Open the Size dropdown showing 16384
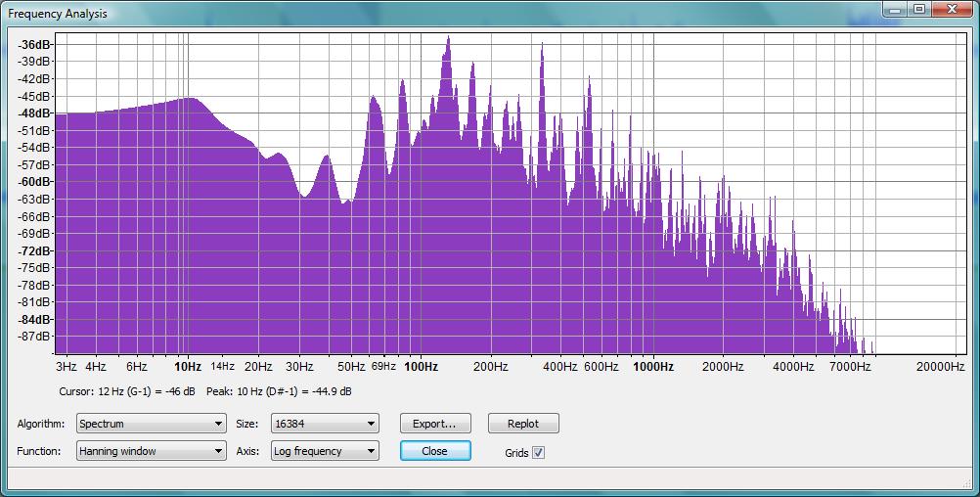Viewport: 980px width, 497px height. pyautogui.click(x=325, y=424)
